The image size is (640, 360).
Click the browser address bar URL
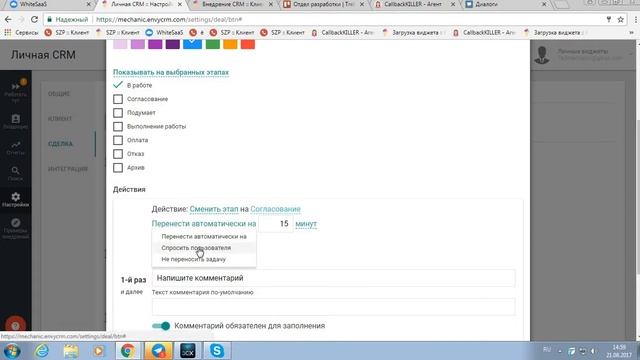point(169,19)
